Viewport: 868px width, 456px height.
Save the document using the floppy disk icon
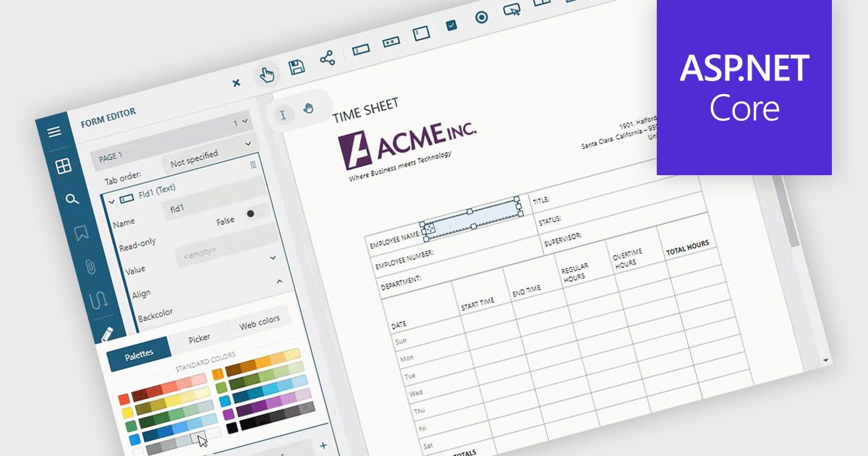coord(297,67)
